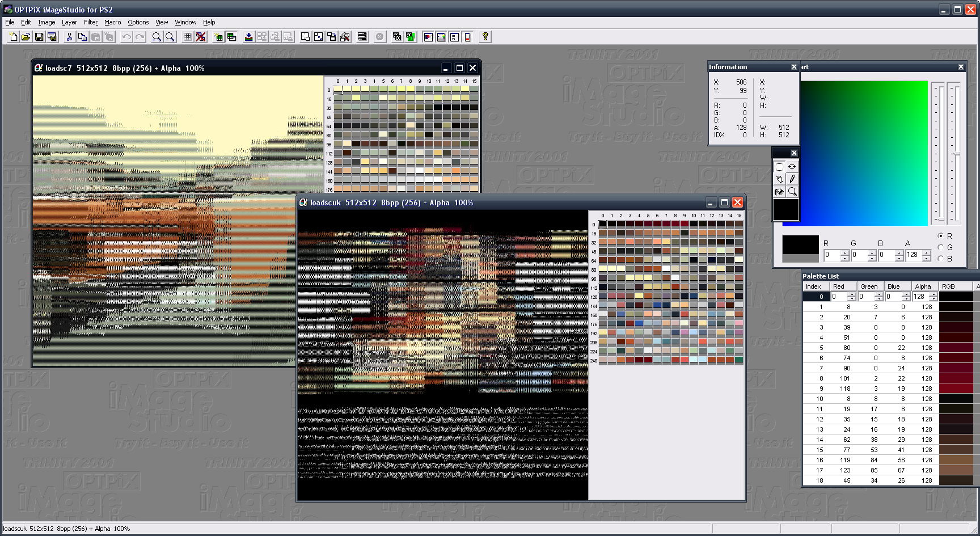Select the pencil tool in toolbox
Image resolution: width=980 pixels, height=536 pixels.
[792, 179]
